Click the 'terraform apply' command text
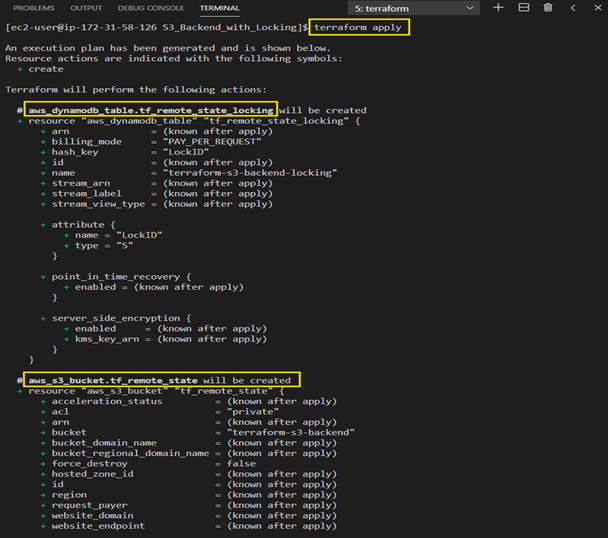 (x=358, y=27)
